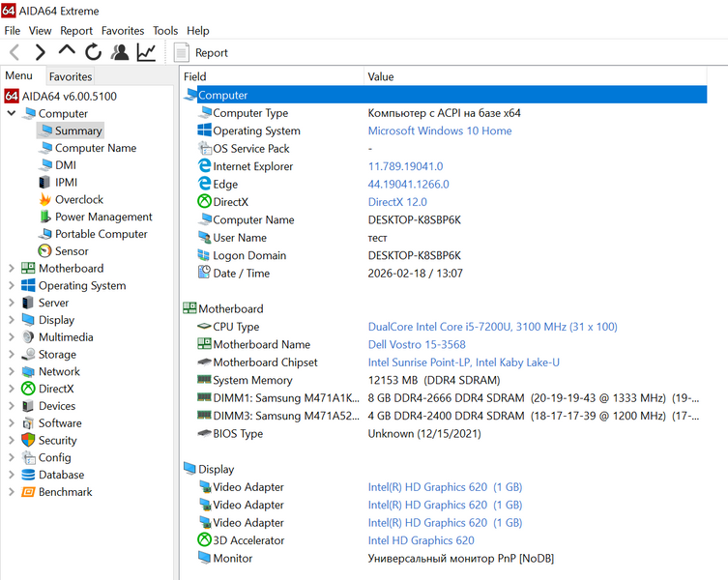This screenshot has height=580, width=728.
Task: Open the DirectX 12.0 link
Action: click(x=397, y=202)
